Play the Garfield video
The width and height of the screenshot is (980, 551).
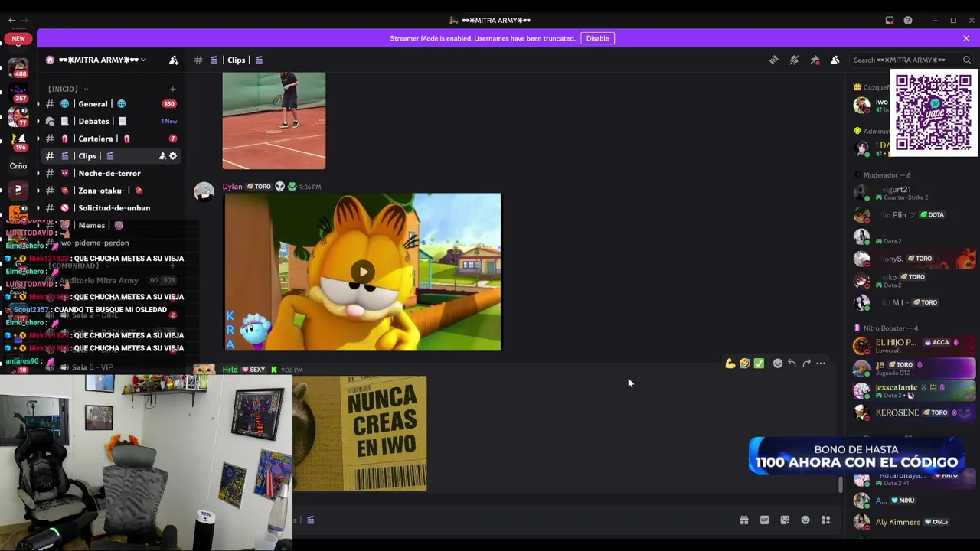362,272
